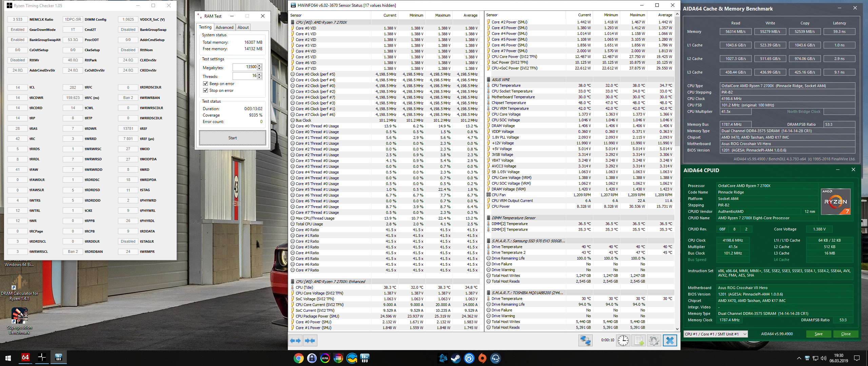Switch to the Advanced tab in RAM Test
This screenshot has width=868, height=366.
pos(224,27)
